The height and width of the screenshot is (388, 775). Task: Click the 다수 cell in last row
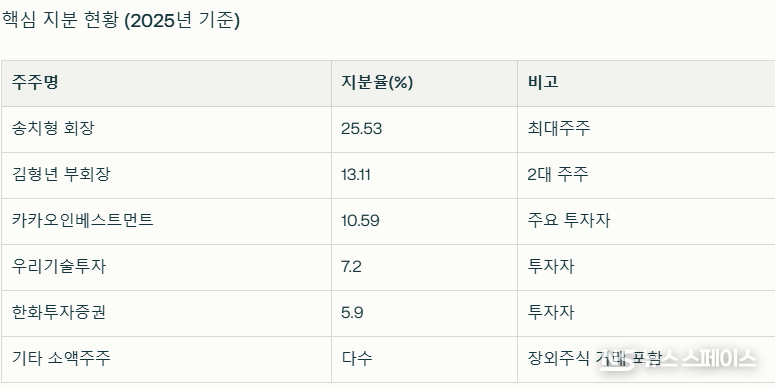coord(424,359)
